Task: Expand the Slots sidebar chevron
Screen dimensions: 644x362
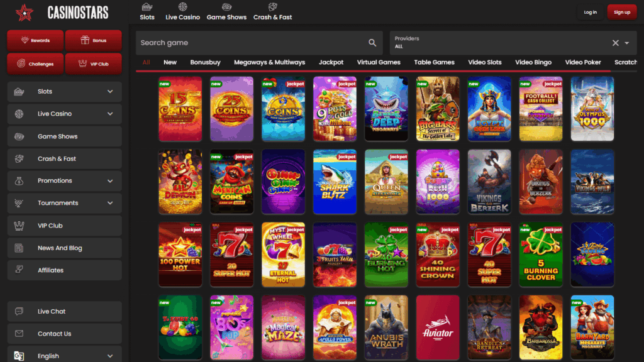Action: [x=110, y=92]
